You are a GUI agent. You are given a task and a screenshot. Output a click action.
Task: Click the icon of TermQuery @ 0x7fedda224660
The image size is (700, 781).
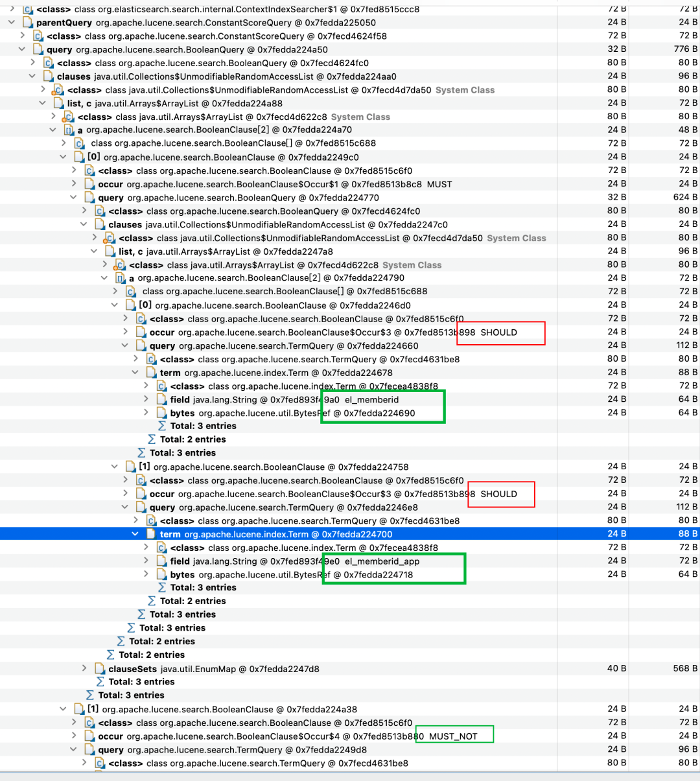coord(141,346)
